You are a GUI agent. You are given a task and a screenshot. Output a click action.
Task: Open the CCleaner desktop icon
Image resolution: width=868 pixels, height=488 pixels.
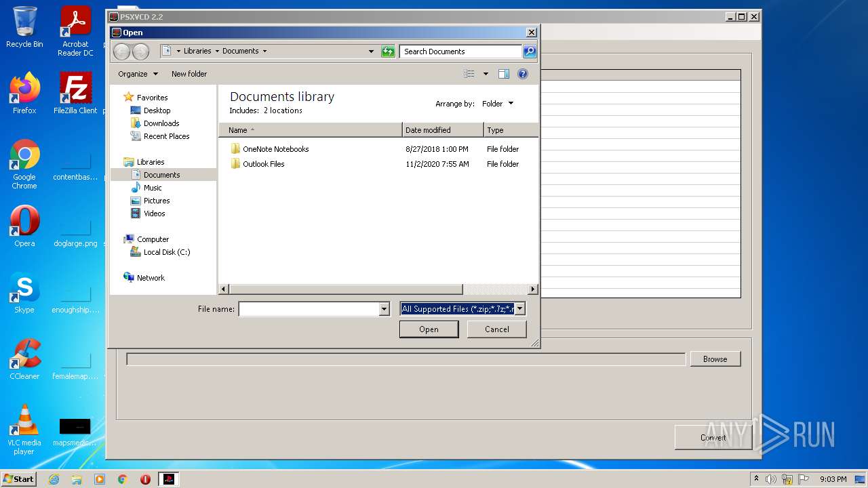coord(24,359)
